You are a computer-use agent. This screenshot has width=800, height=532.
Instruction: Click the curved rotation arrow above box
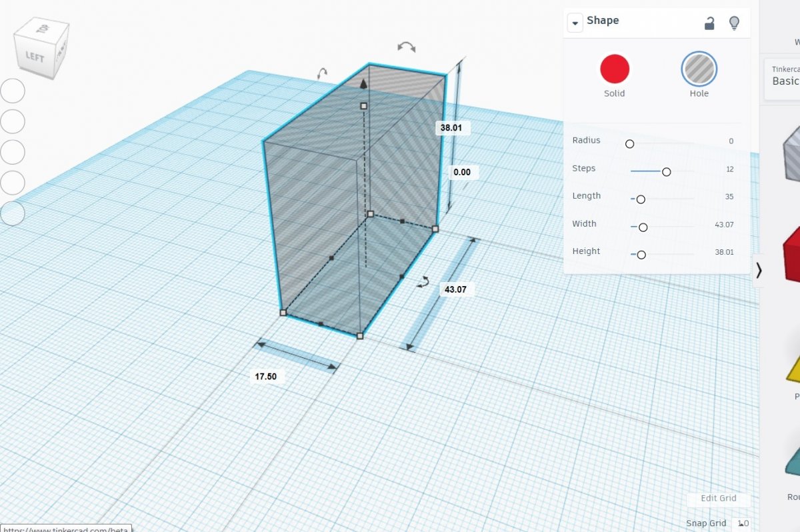(406, 47)
